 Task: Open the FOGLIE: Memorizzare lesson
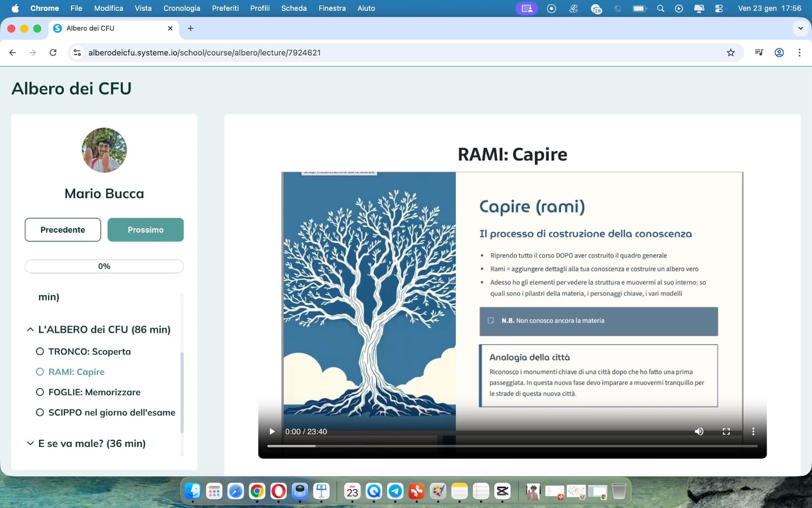tap(94, 392)
